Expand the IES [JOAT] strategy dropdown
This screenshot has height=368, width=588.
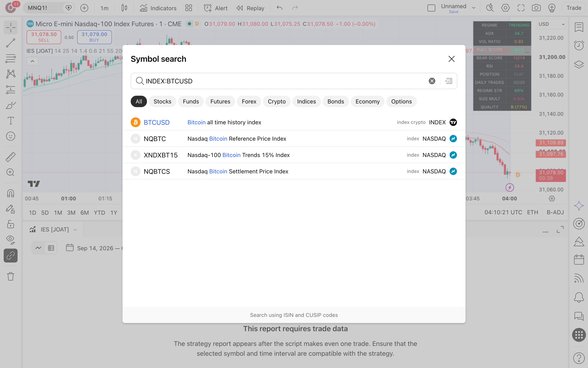[75, 230]
